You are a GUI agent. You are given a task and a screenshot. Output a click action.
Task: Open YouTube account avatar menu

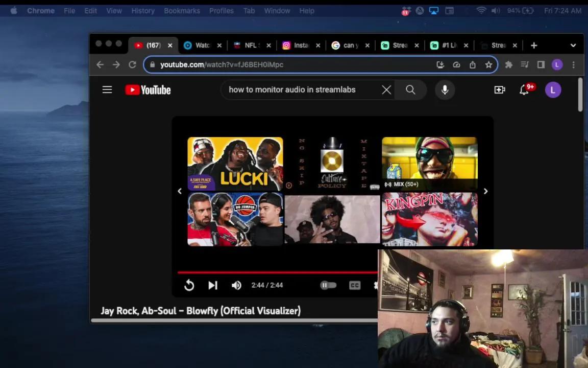[553, 90]
